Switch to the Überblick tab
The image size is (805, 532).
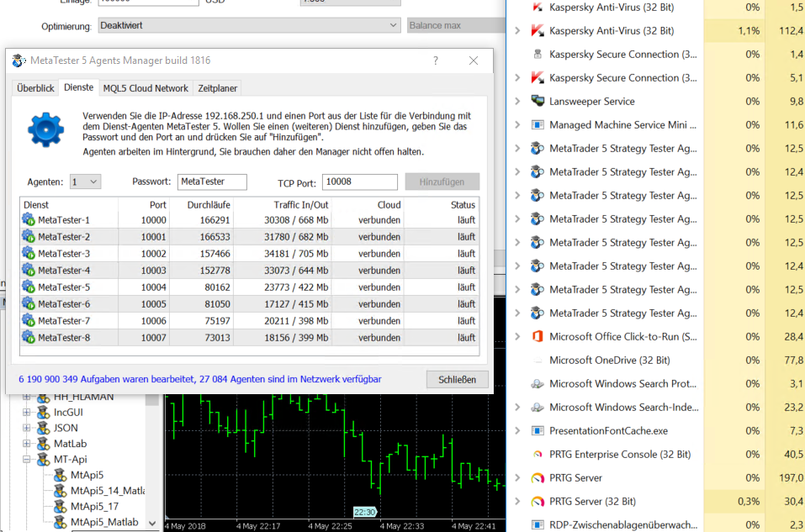click(35, 88)
